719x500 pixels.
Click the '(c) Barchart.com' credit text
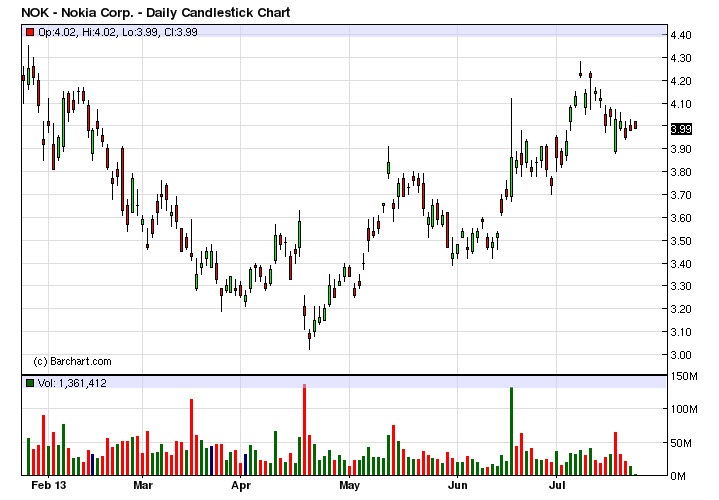72,361
